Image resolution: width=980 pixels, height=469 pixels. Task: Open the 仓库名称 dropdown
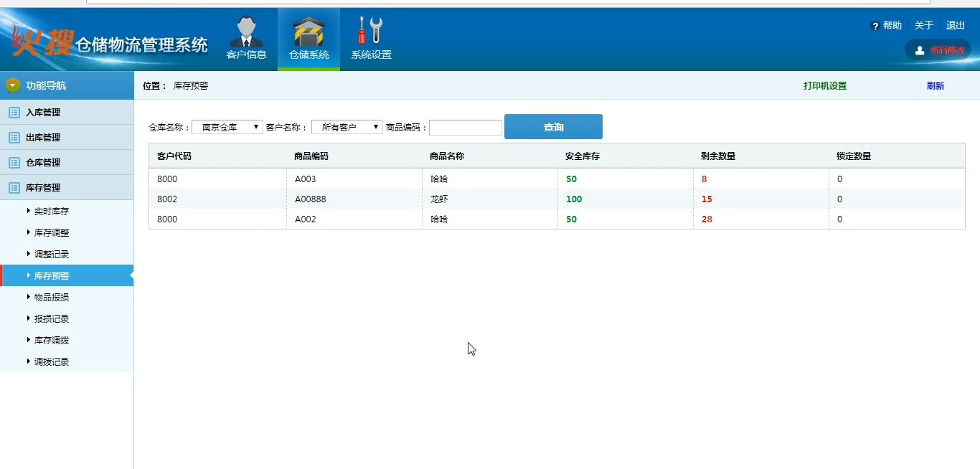pos(227,127)
